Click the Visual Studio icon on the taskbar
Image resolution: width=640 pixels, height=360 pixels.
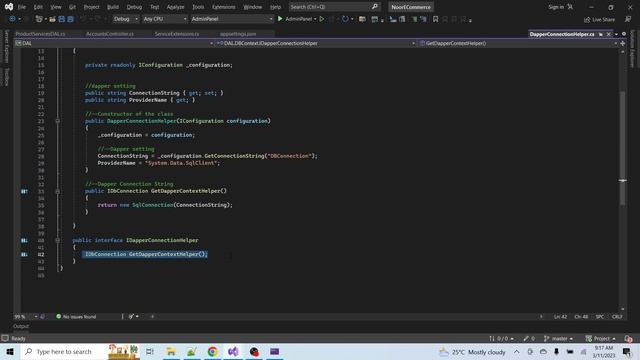pyautogui.click(x=233, y=351)
